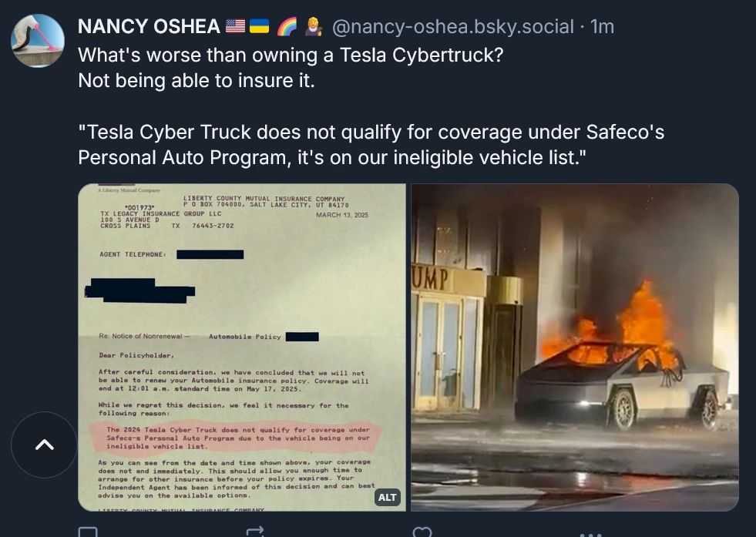Open the burning Cybertruck photo
The height and width of the screenshot is (537, 756).
tap(575, 347)
